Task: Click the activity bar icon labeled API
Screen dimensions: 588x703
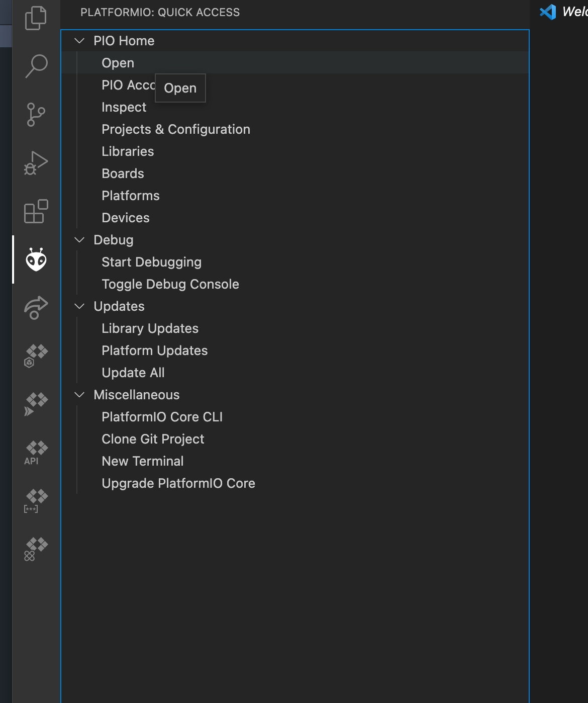Action: pyautogui.click(x=36, y=453)
